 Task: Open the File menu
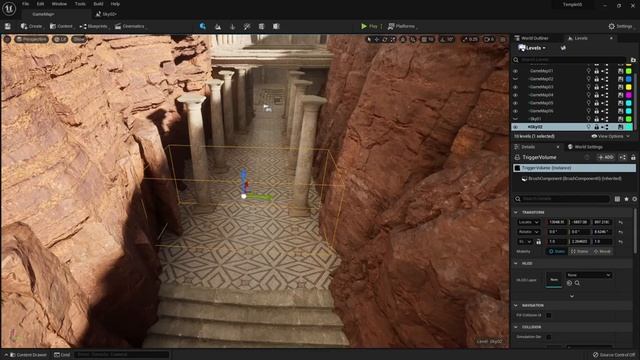[x=25, y=4]
